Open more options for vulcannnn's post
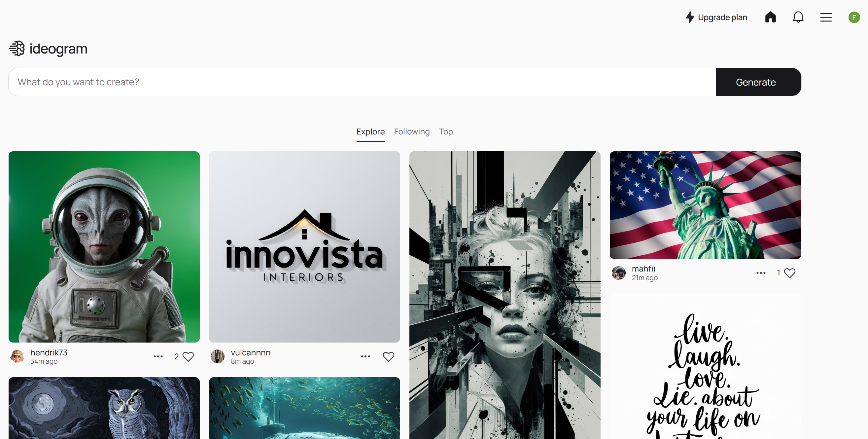 [x=365, y=356]
